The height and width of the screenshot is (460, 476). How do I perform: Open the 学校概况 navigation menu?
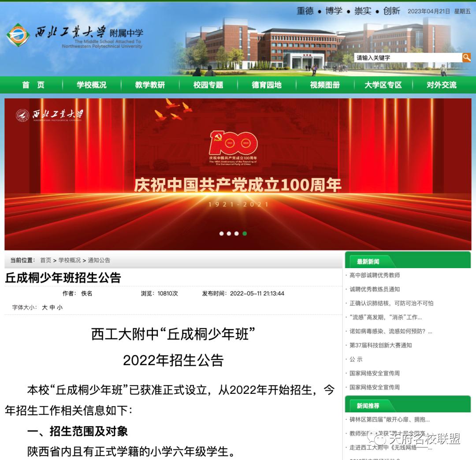tap(91, 85)
